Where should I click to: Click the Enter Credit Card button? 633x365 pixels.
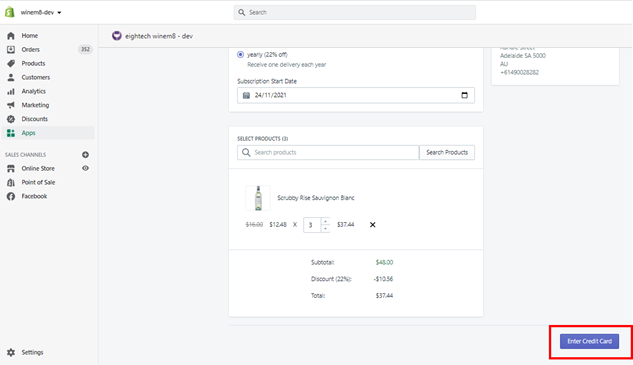pyautogui.click(x=589, y=341)
